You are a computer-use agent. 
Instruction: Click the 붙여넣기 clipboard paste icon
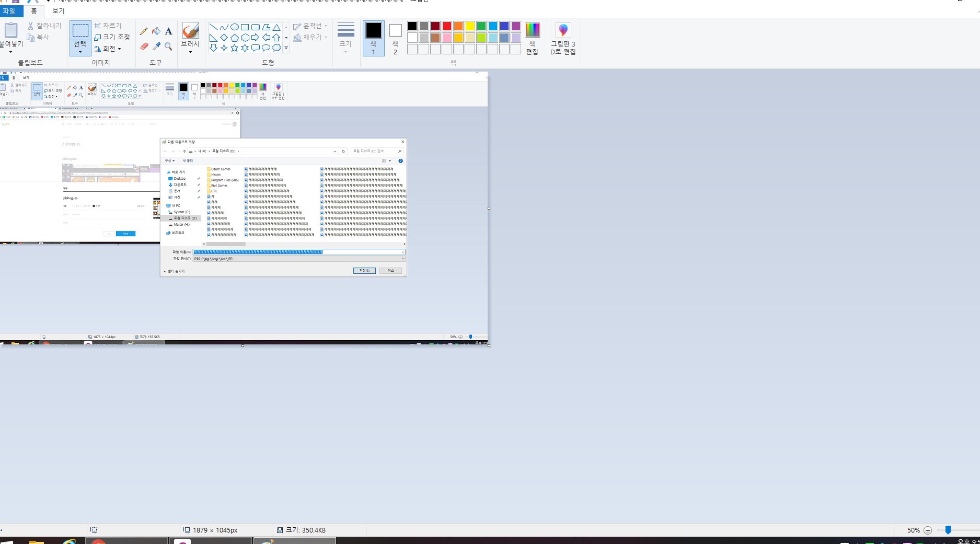[x=10, y=30]
